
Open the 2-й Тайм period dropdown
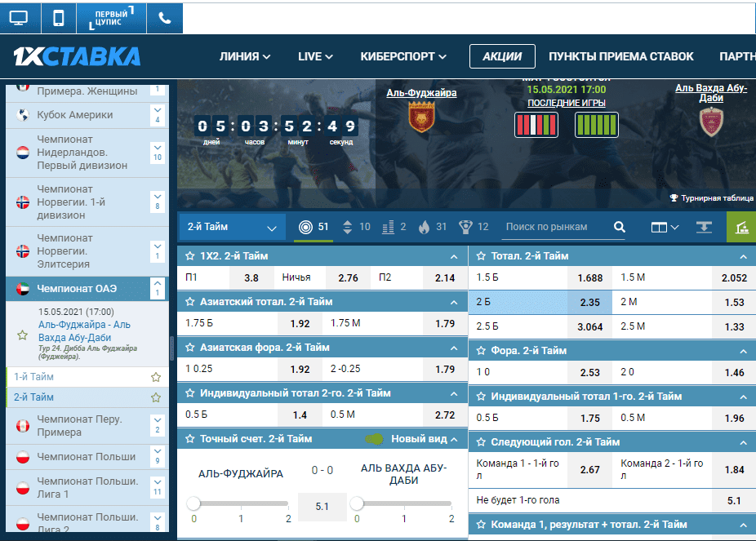click(x=231, y=227)
